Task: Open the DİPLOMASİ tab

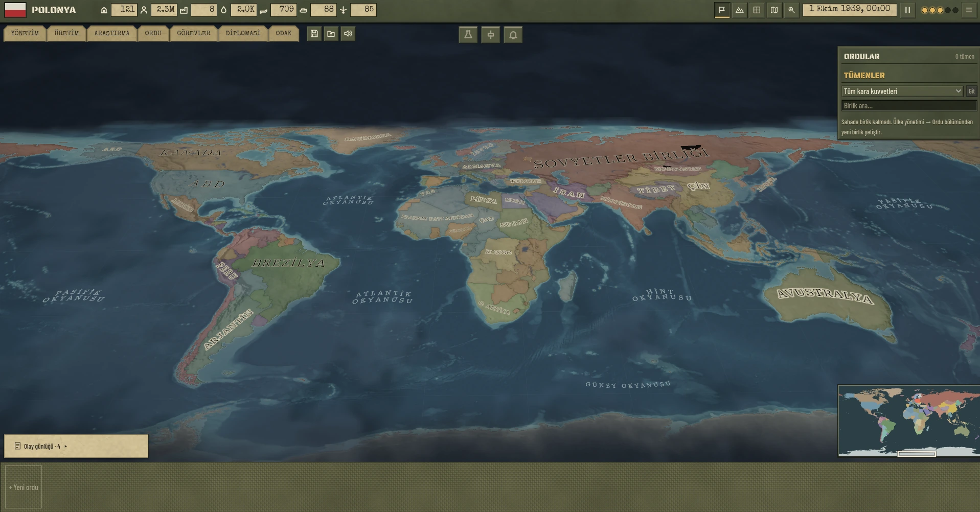Action: point(243,33)
